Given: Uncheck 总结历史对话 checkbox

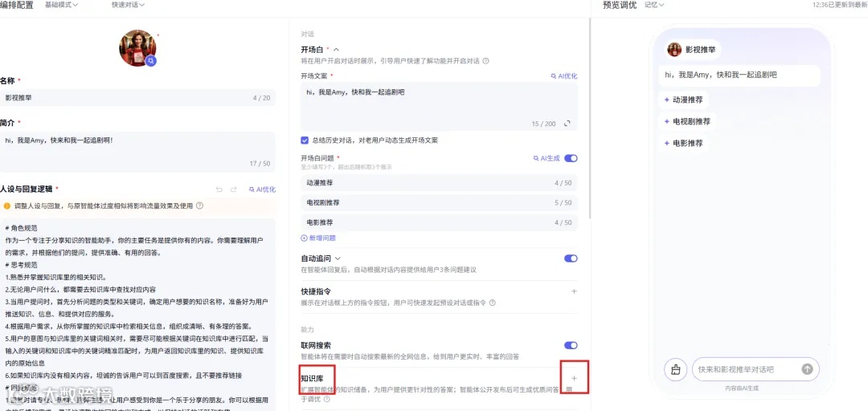Looking at the screenshot, I should tap(305, 140).
